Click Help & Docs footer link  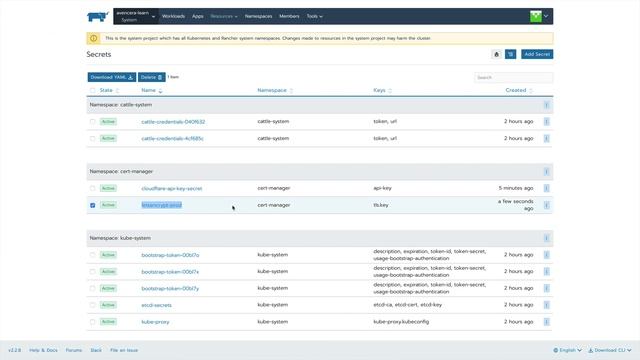43,350
